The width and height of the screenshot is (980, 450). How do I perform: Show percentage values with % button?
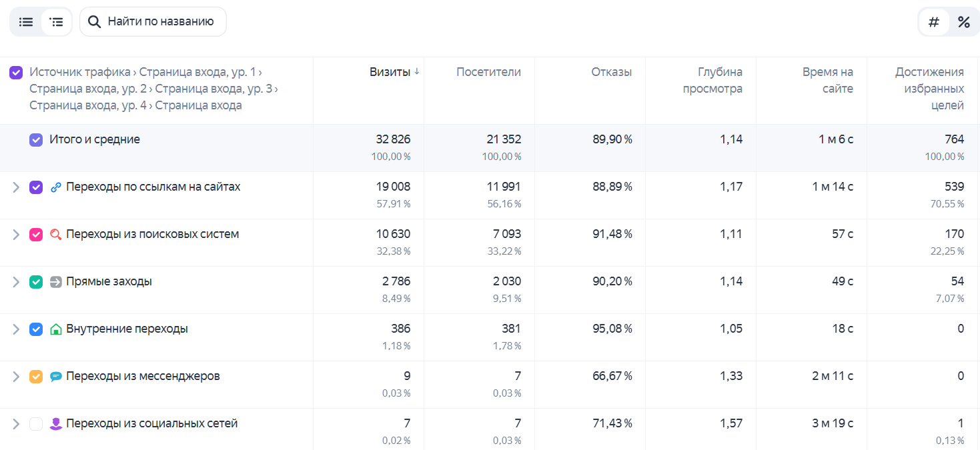tap(963, 22)
